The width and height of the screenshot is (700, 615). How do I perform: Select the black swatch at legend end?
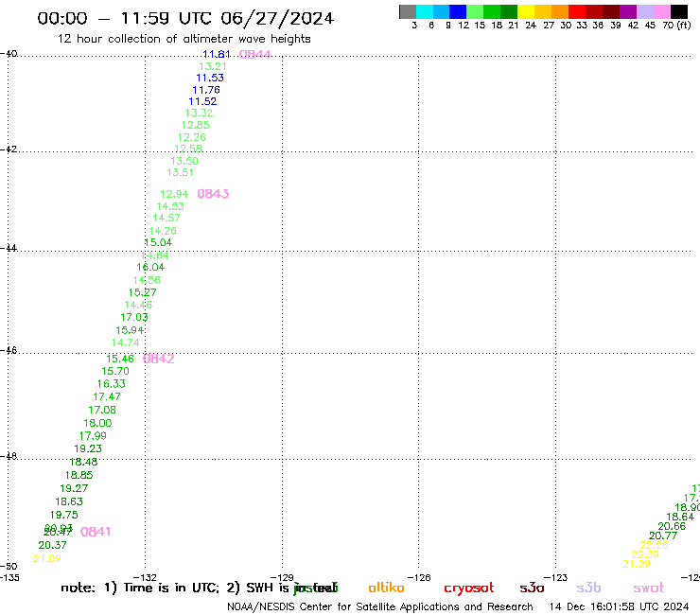[x=679, y=11]
